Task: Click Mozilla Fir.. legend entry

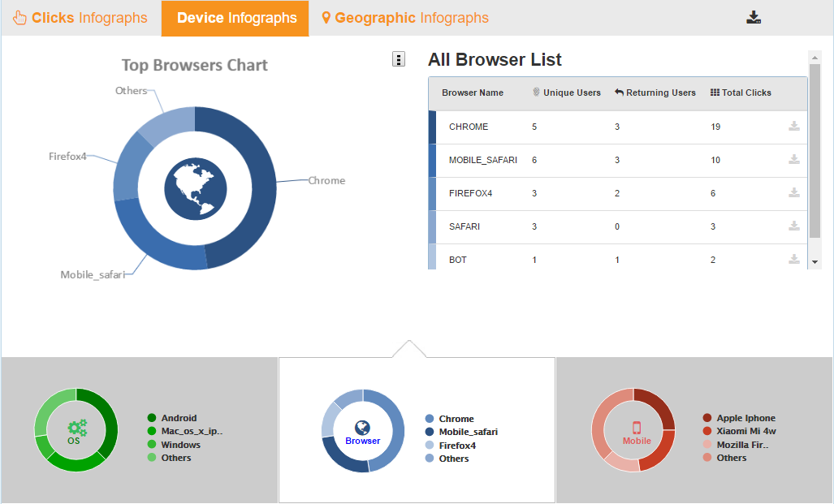Action: point(736,445)
